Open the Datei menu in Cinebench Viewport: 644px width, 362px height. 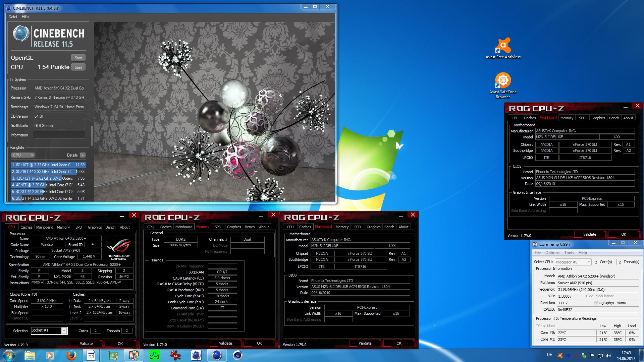(13, 17)
